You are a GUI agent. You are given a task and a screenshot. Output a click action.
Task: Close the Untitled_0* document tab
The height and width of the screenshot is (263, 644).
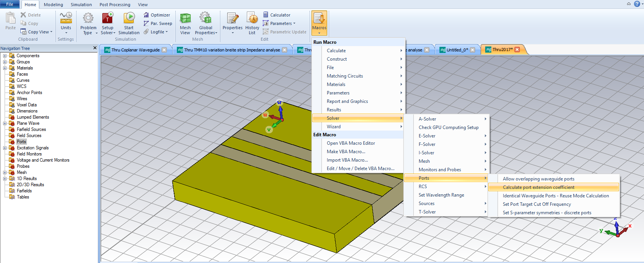pos(473,50)
